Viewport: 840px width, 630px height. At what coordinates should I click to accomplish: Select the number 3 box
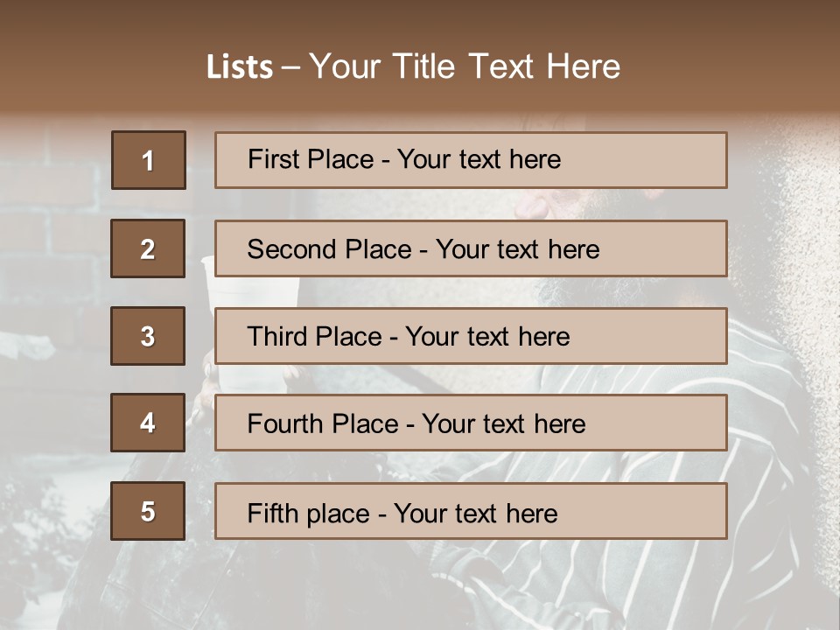pos(148,336)
